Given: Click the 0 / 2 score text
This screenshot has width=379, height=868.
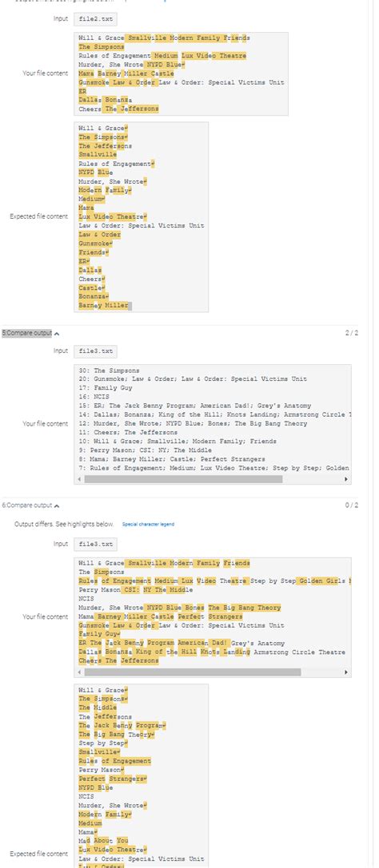Looking at the screenshot, I should point(352,505).
